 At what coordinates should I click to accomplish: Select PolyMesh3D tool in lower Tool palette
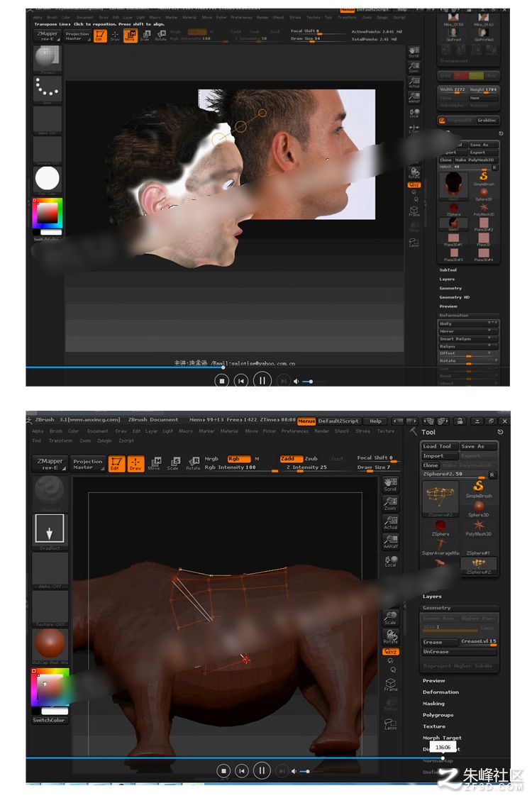479,527
